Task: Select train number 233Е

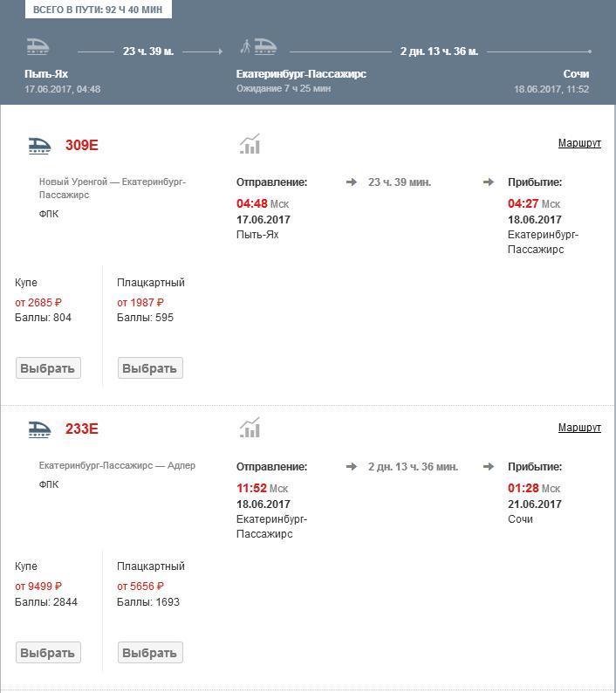Action: tap(82, 429)
